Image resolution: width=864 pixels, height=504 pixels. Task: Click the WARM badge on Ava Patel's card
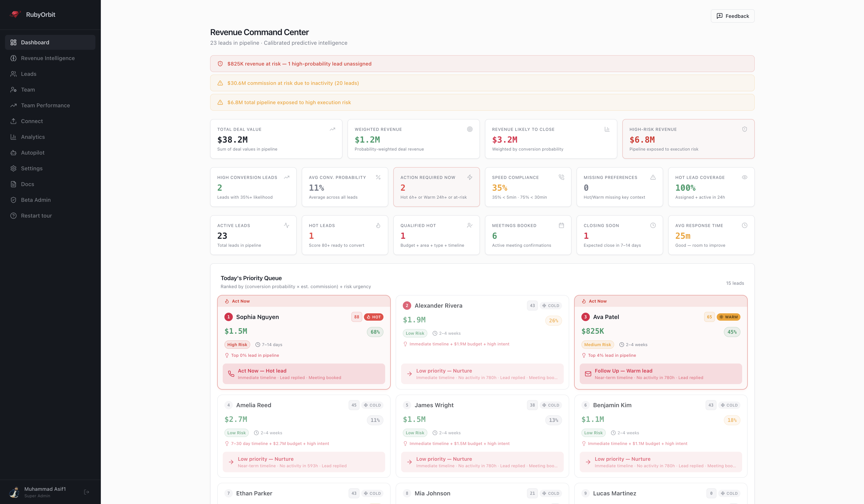tap(728, 317)
